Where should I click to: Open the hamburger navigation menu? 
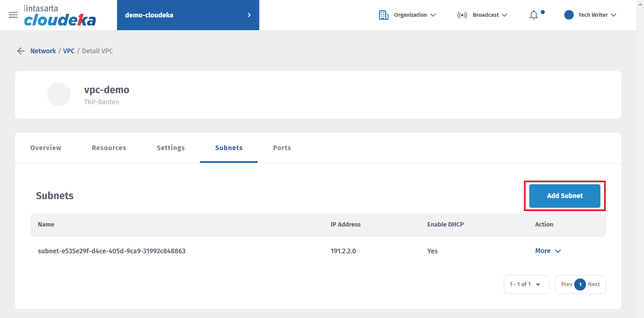point(13,15)
